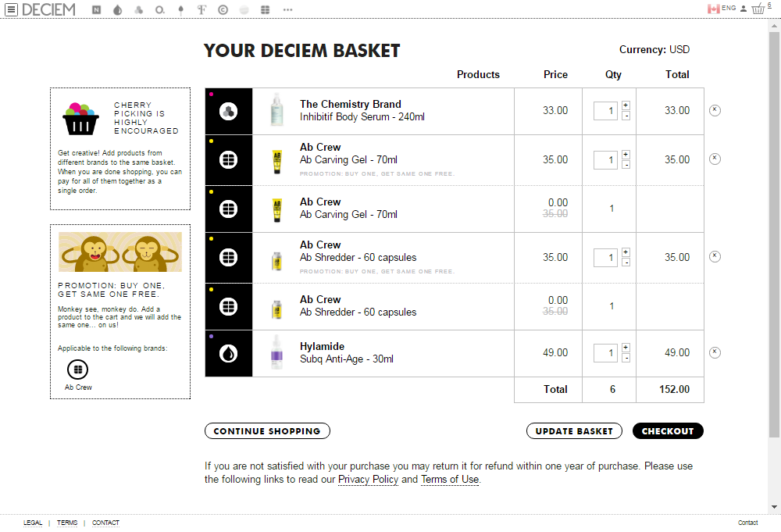Open Inhibitif Body Serum - 240ml product link
The height and width of the screenshot is (532, 781).
[362, 116]
